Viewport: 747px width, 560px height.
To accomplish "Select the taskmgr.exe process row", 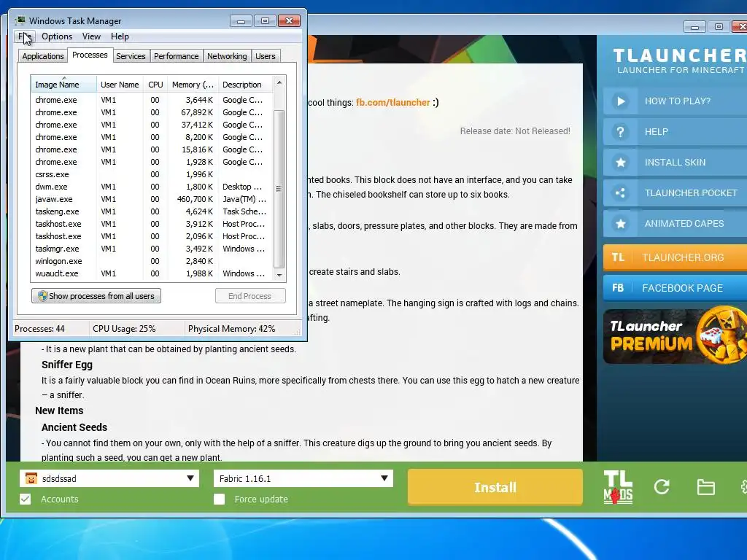I will pos(152,249).
